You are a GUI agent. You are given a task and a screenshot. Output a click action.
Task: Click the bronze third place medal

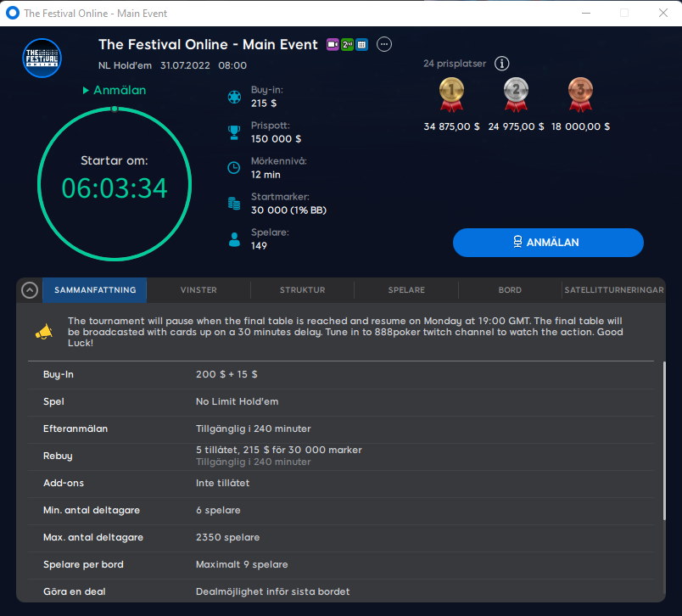click(x=580, y=94)
